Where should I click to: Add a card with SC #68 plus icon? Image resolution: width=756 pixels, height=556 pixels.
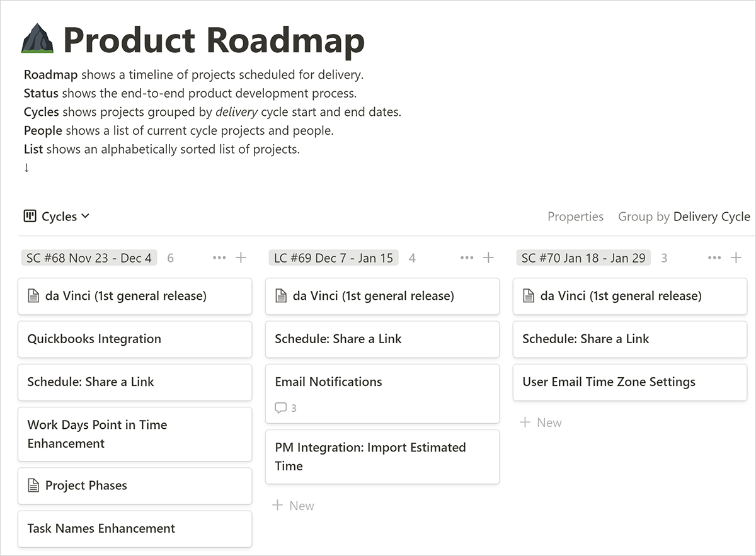tap(241, 258)
